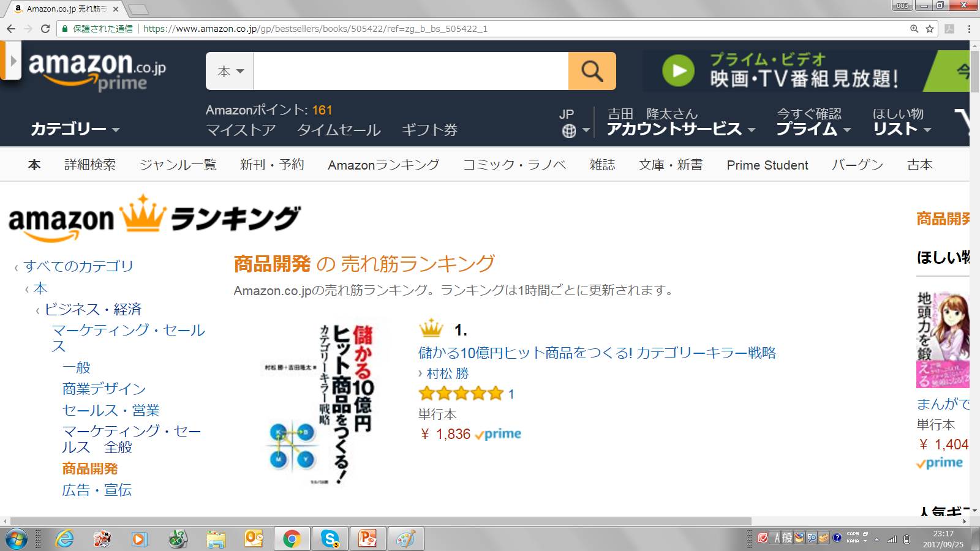Open マイストア link
This screenshot has width=980, height=551.
pos(241,130)
